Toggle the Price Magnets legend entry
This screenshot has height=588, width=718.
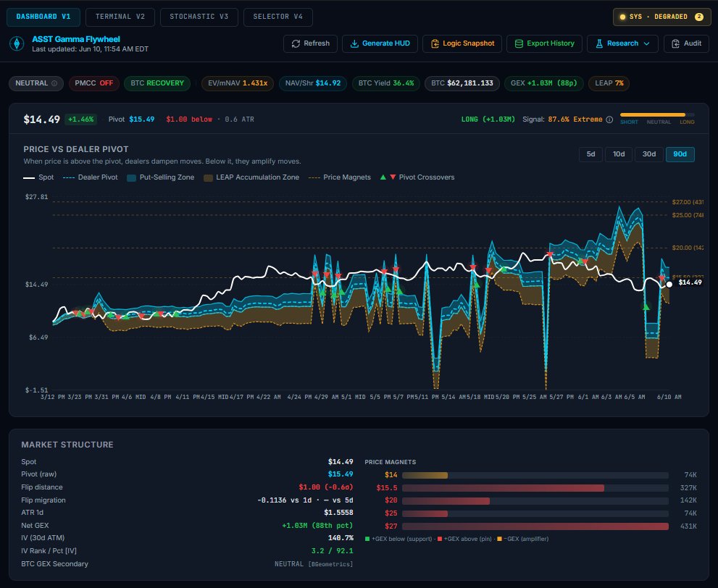340,177
